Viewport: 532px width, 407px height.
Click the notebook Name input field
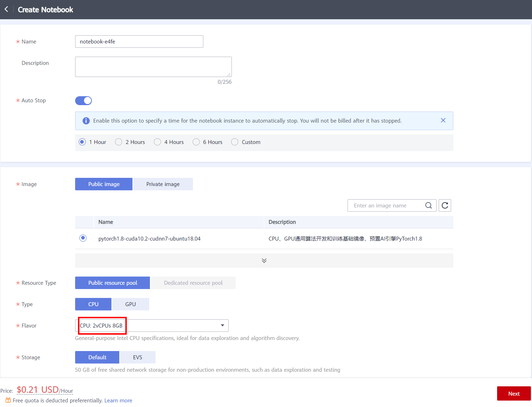[139, 42]
